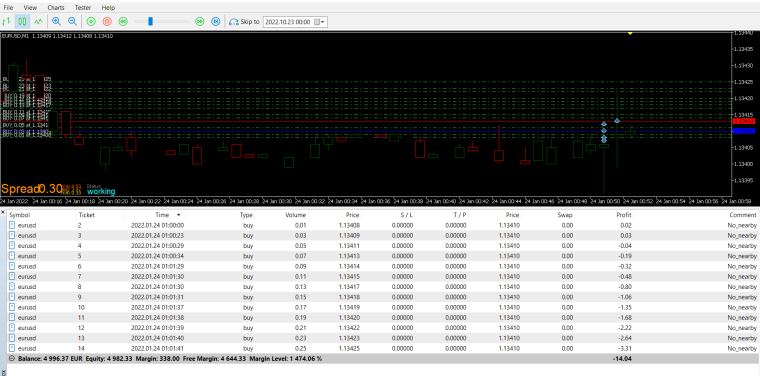Click the testing speed slider handle
This screenshot has width=760, height=376.
click(150, 21)
